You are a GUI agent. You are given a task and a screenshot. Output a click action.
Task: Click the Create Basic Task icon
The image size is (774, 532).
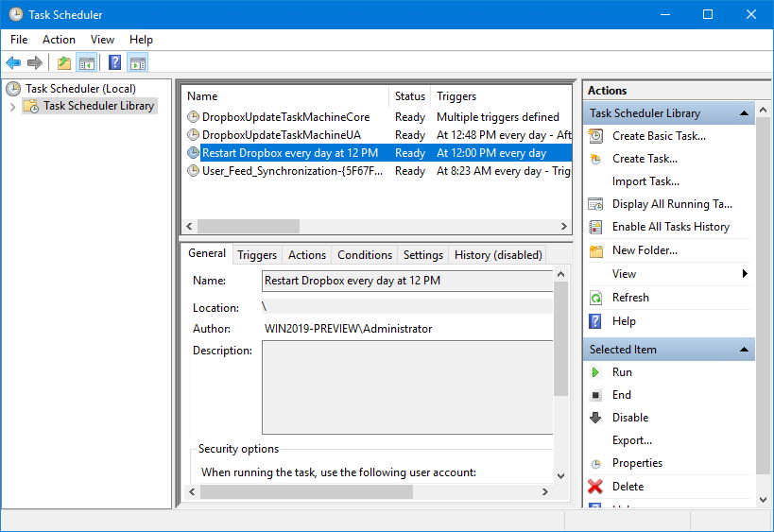coord(595,136)
